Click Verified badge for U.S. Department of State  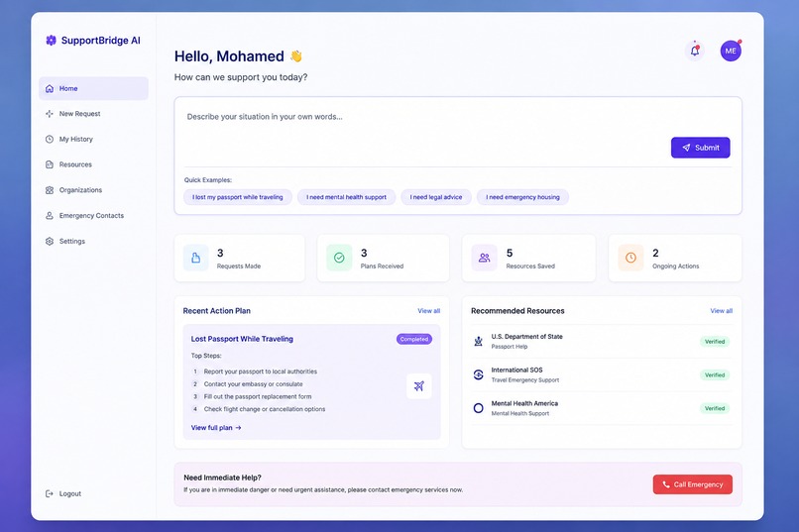point(715,342)
